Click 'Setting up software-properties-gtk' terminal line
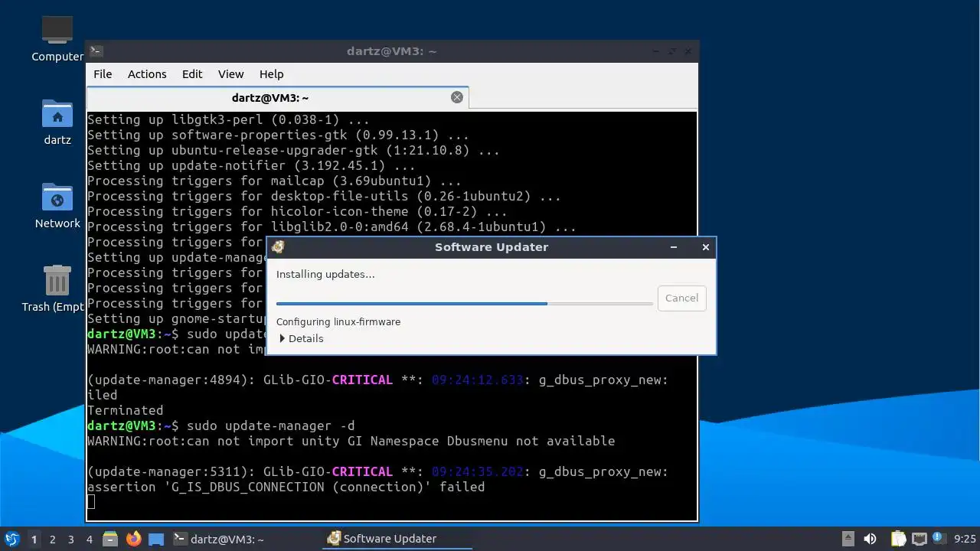This screenshot has height=551, width=980. [278, 135]
